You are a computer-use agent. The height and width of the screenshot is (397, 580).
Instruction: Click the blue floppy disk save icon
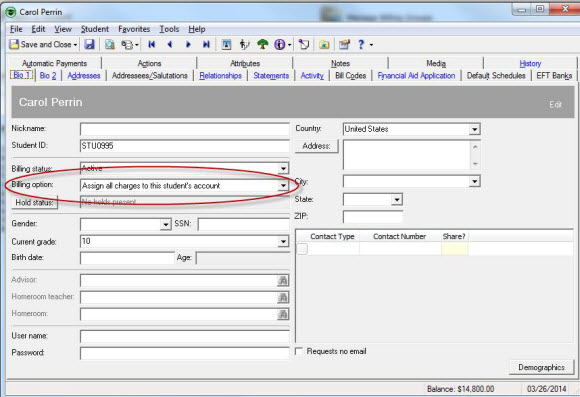(89, 44)
